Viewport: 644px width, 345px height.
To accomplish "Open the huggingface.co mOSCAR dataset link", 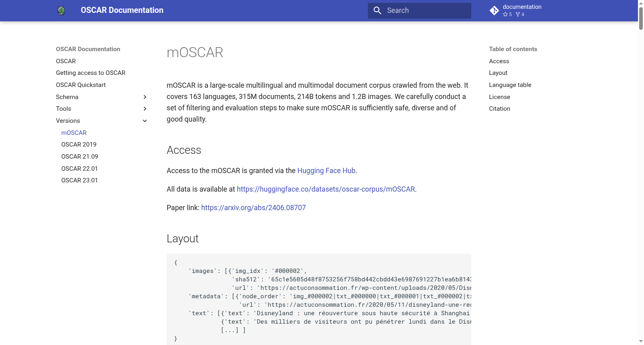I will (x=326, y=189).
